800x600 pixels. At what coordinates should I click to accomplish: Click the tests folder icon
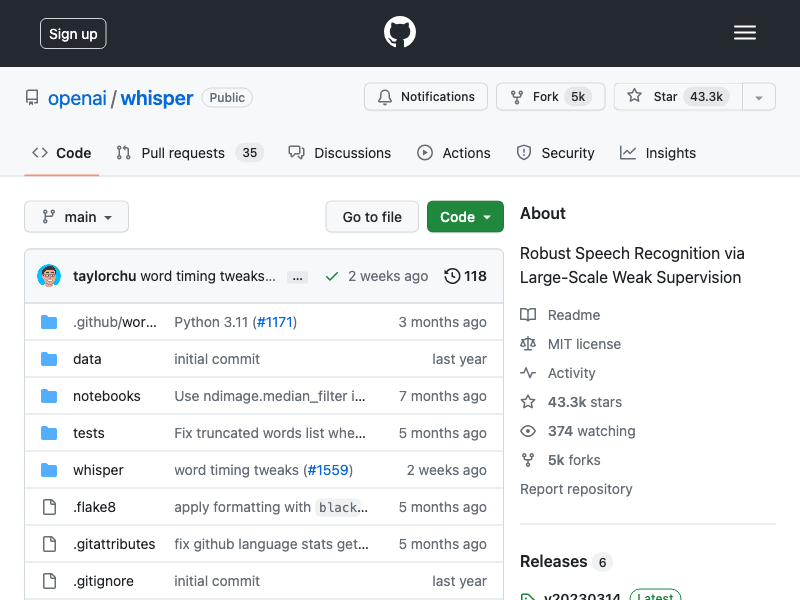[x=49, y=433]
